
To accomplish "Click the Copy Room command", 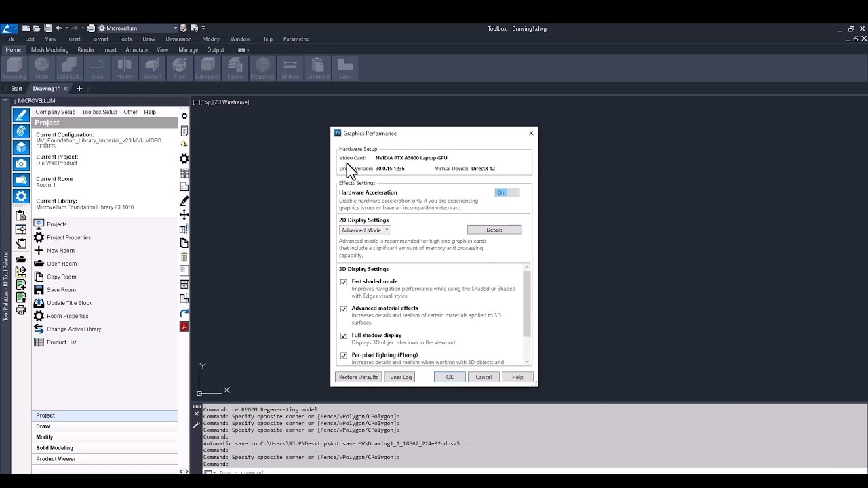I will tap(62, 277).
